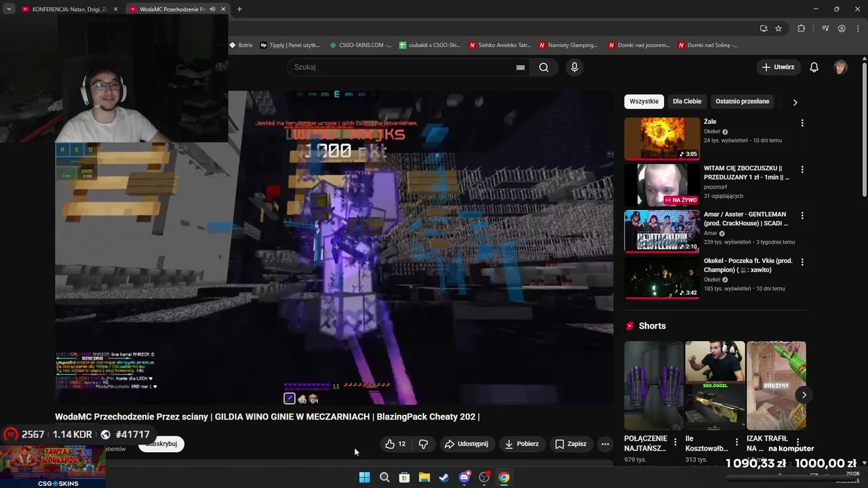Viewport: 868px width, 488px height.
Task: Open options menu for WITAM CIĘ ZBOCZUSZKU video
Action: click(x=802, y=169)
